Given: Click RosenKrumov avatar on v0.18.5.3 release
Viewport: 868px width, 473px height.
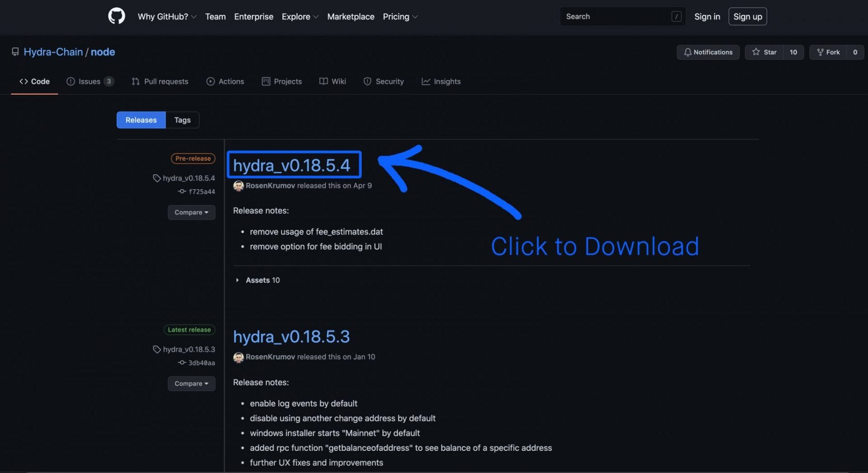Looking at the screenshot, I should click(x=238, y=357).
